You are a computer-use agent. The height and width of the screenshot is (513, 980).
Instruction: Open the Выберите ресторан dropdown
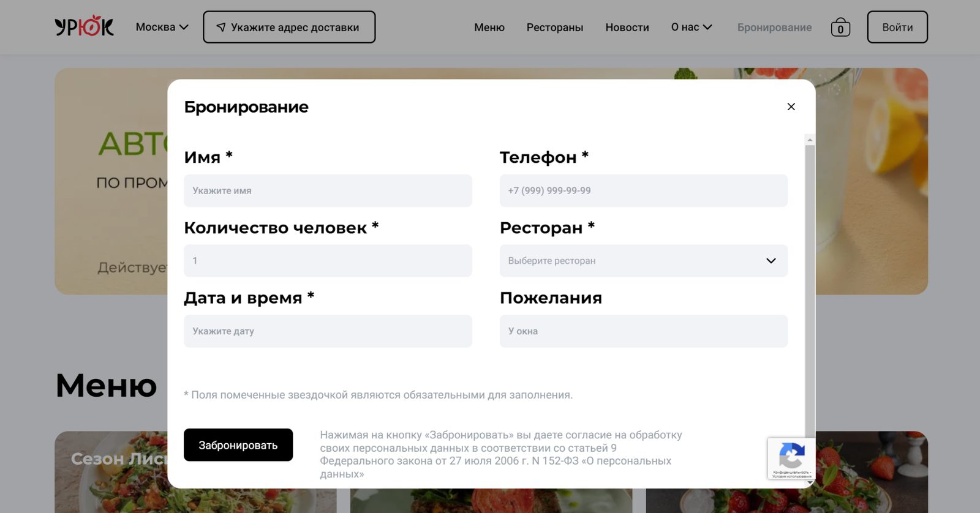point(643,261)
